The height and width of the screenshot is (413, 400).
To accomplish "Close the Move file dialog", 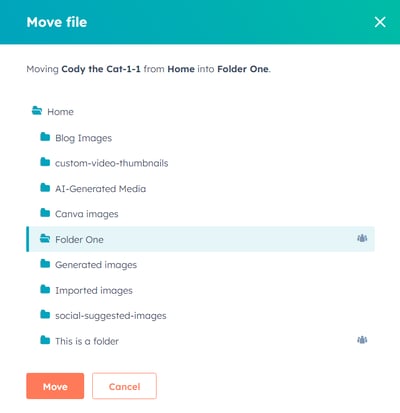I will [x=380, y=22].
